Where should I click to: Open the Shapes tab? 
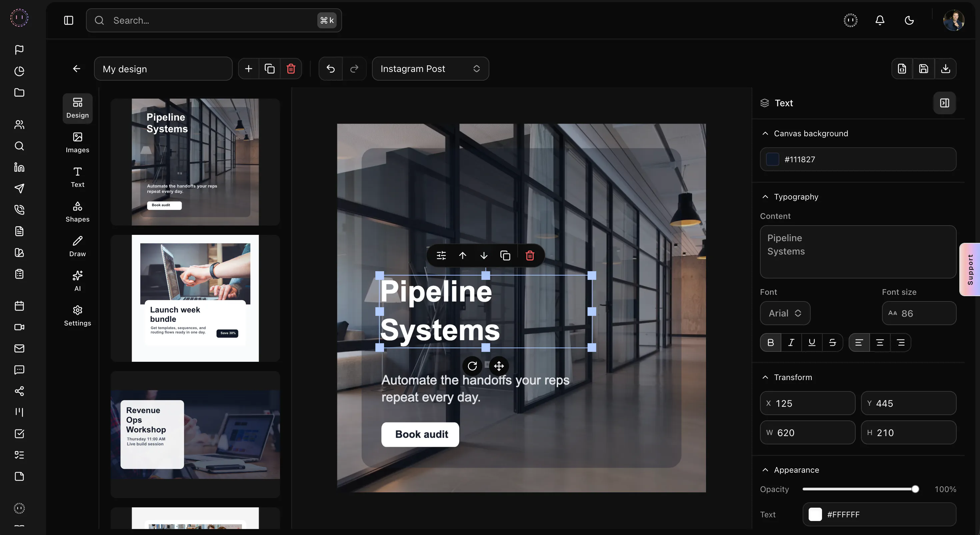tap(78, 212)
